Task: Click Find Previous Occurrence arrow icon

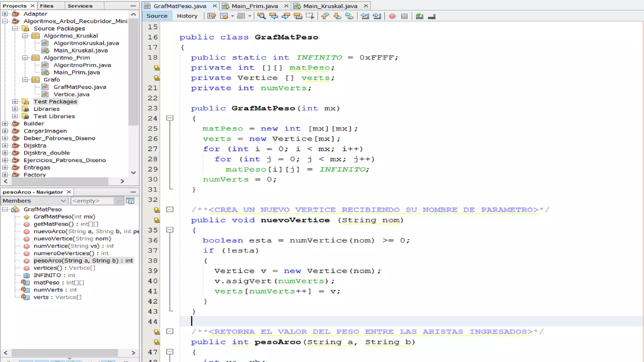Action: pos(274,16)
